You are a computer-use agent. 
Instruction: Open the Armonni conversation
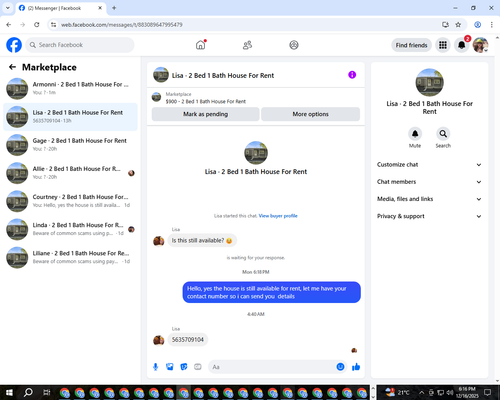[x=70, y=89]
